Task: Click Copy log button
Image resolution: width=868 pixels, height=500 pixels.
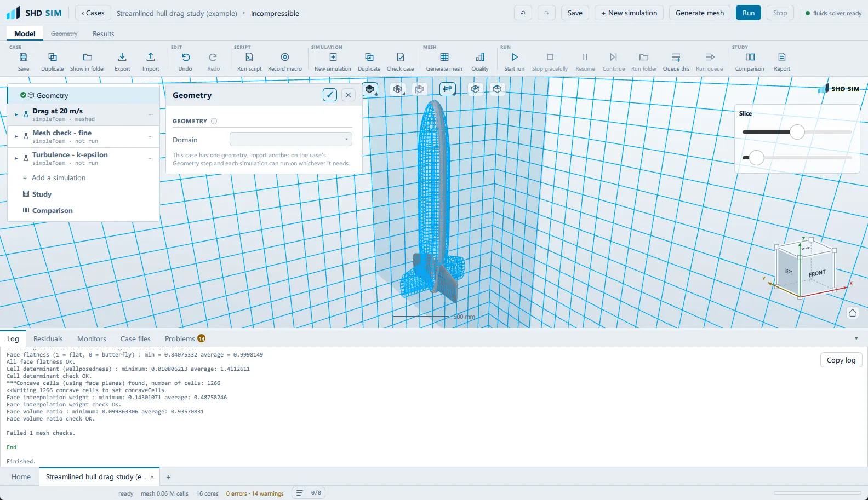Action: coord(841,360)
